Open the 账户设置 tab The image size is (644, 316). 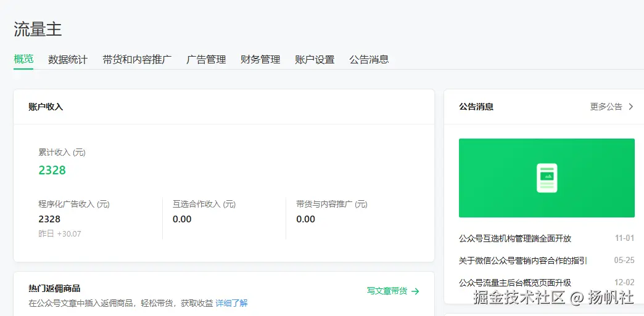pyautogui.click(x=315, y=60)
